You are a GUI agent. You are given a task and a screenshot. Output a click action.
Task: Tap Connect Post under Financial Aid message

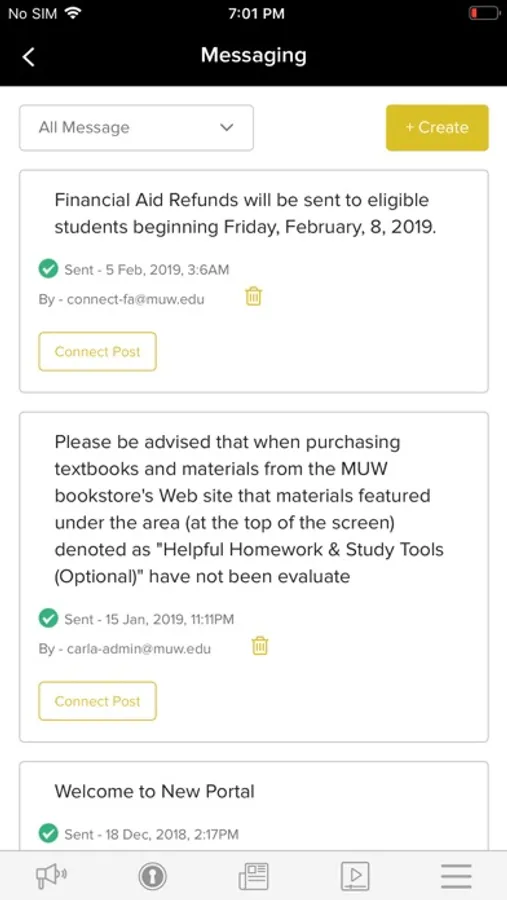tap(98, 351)
